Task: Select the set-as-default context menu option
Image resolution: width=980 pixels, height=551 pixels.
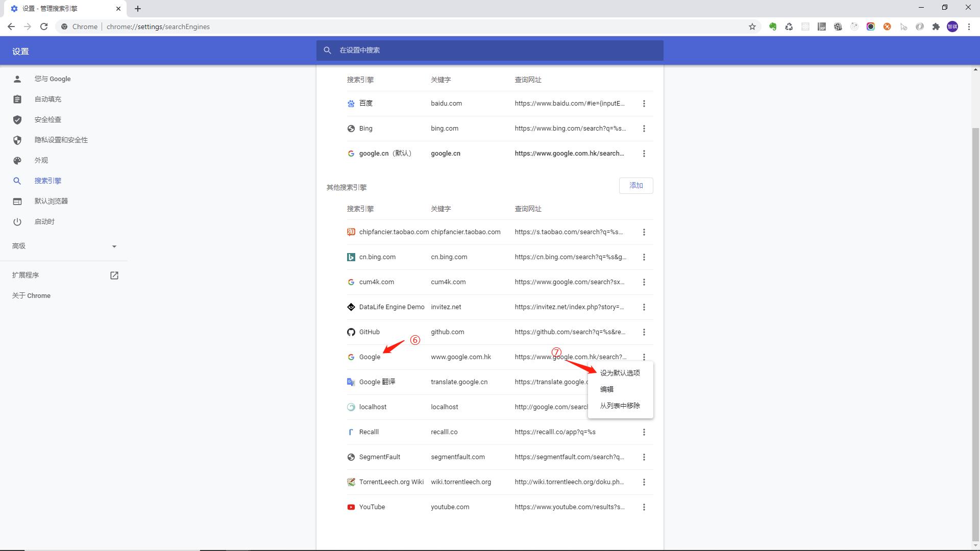Action: [x=620, y=373]
